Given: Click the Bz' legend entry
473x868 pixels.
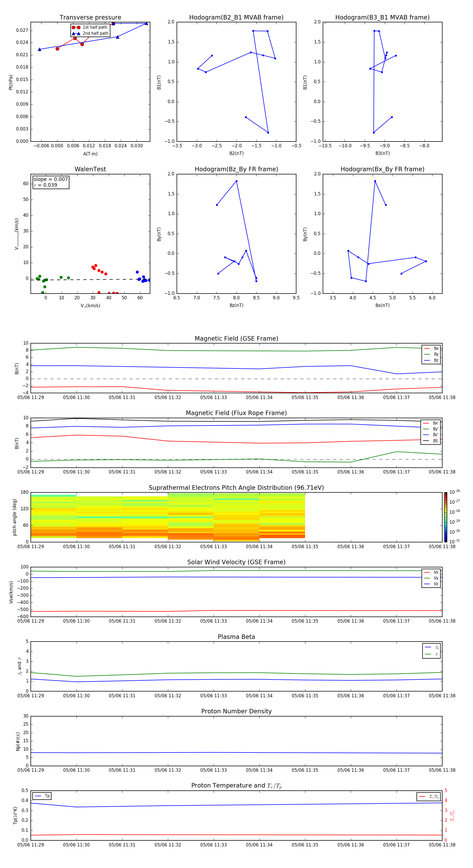Looking at the screenshot, I should (x=431, y=435).
